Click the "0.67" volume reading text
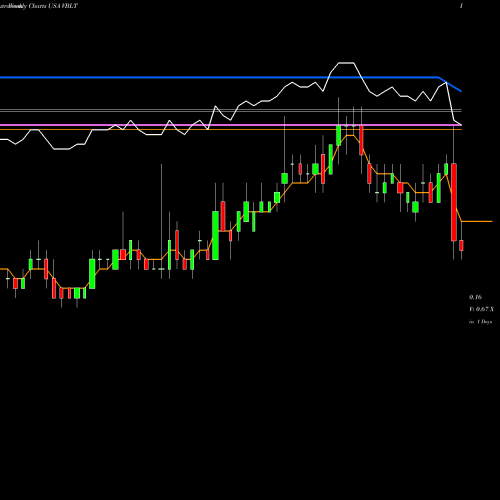The width and height of the screenshot is (500, 500). click(x=482, y=309)
